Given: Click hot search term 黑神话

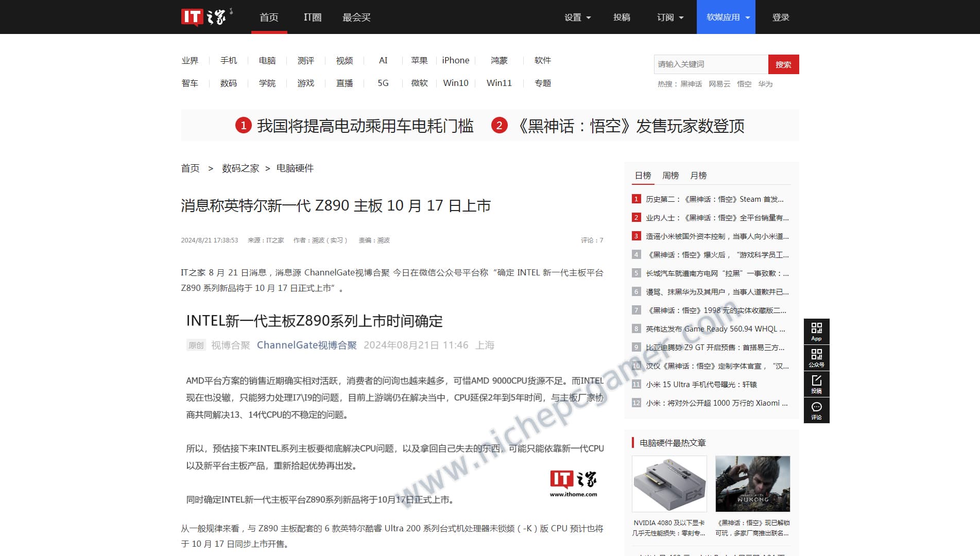Looking at the screenshot, I should (x=691, y=84).
